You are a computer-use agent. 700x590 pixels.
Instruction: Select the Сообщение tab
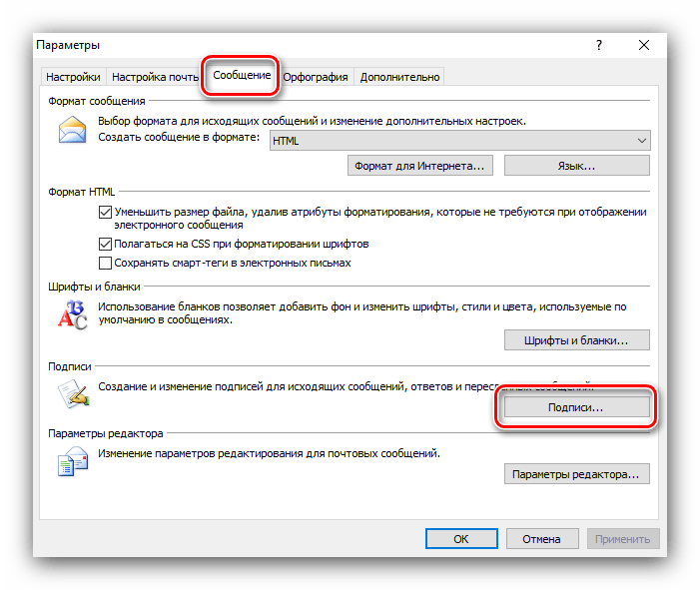[x=241, y=76]
